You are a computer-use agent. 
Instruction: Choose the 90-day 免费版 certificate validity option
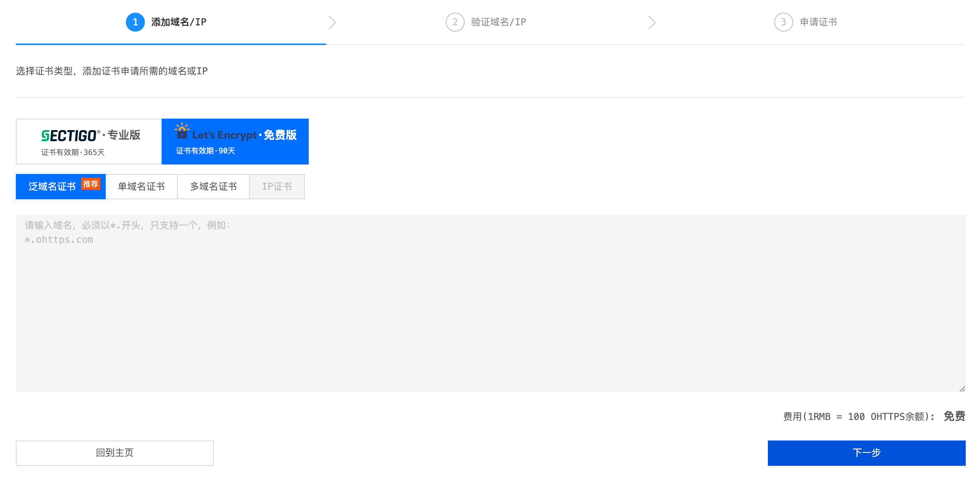click(235, 142)
